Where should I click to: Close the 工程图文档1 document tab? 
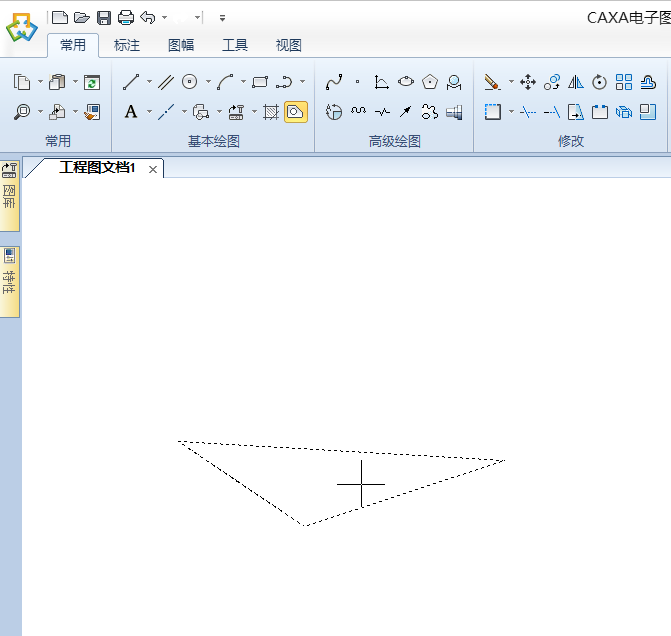tap(153, 169)
